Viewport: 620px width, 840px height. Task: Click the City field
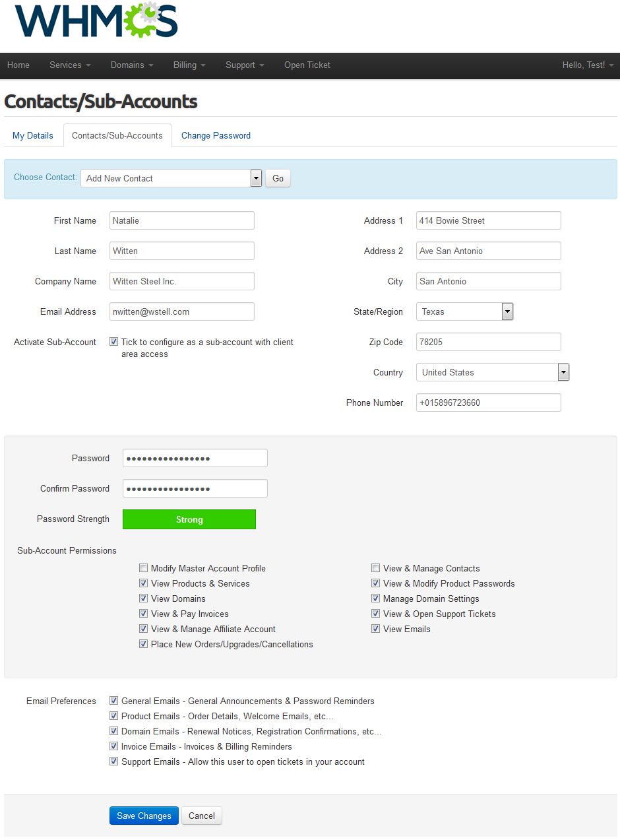click(x=489, y=281)
